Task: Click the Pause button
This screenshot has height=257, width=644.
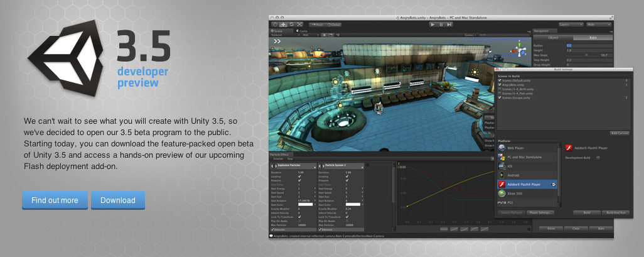Action: [441, 25]
